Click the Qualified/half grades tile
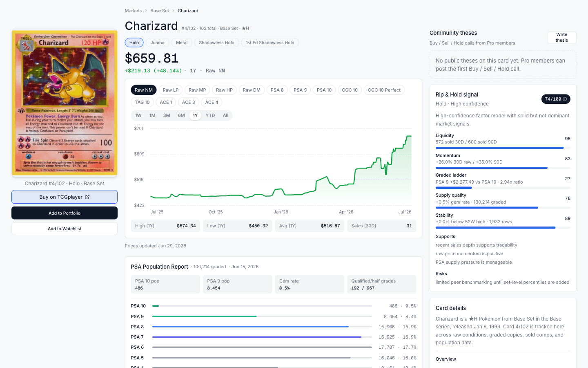 point(382,284)
